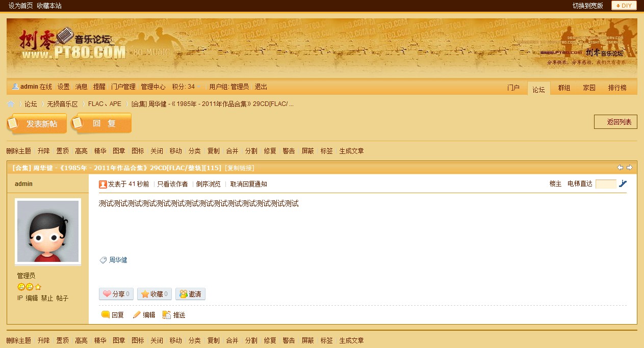Click 高亮 in the upper moderation bar
Image resolution: width=644 pixels, height=348 pixels.
[x=81, y=151]
